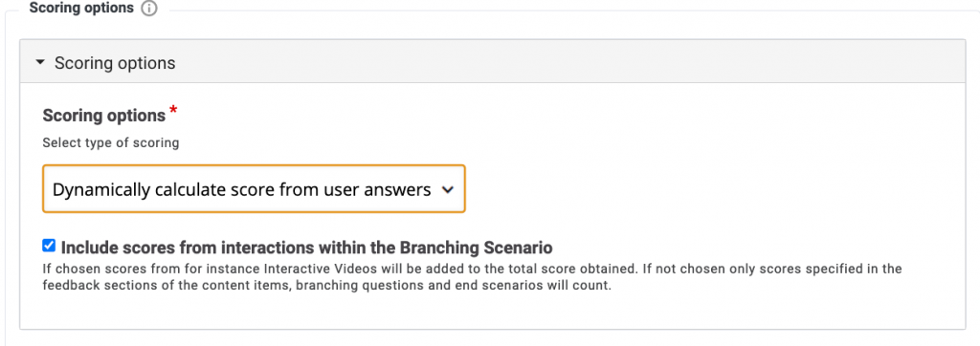This screenshot has width=980, height=346.
Task: Click the gray Scoring options header bar
Action: (493, 61)
